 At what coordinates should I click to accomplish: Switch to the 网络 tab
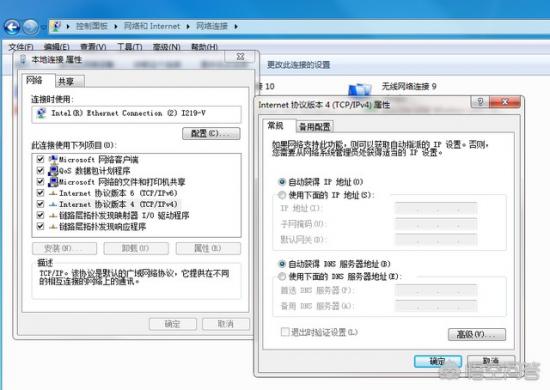38,80
